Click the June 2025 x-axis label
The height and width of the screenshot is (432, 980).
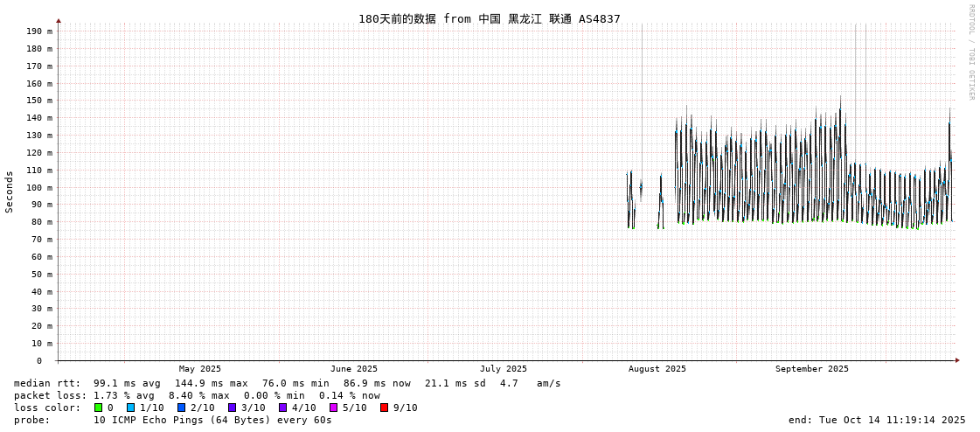354,369
